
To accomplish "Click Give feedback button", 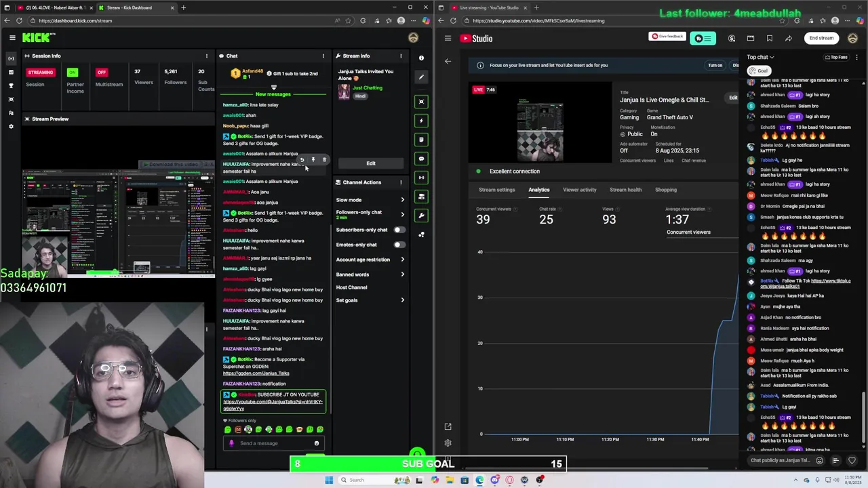I will click(x=667, y=37).
